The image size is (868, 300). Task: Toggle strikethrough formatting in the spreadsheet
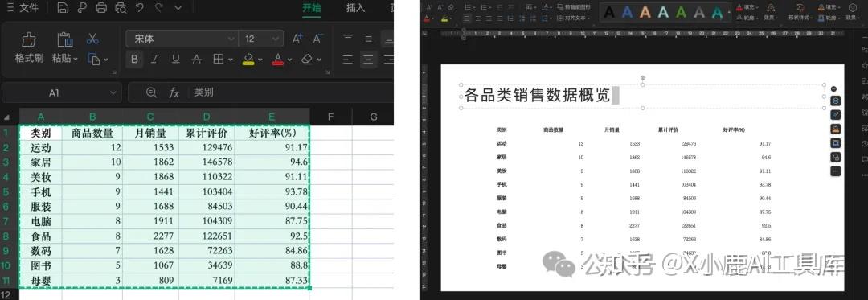(196, 60)
